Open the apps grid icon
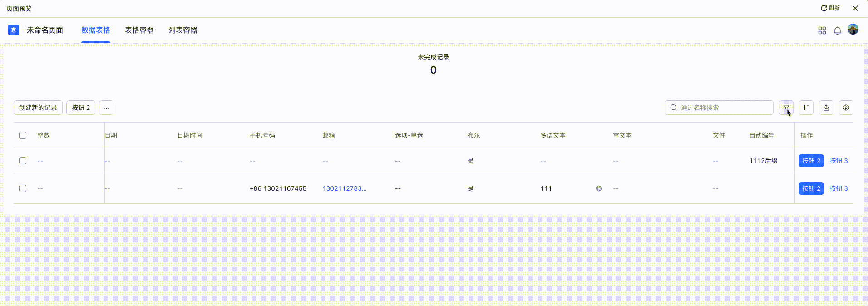 822,30
